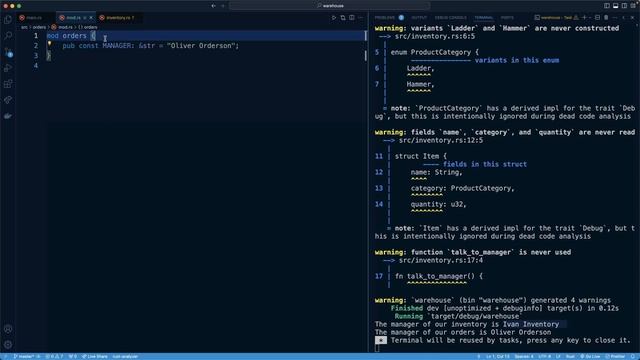Open the Search view in activity bar
Viewport: 640px width, 360px height.
click(8, 36)
